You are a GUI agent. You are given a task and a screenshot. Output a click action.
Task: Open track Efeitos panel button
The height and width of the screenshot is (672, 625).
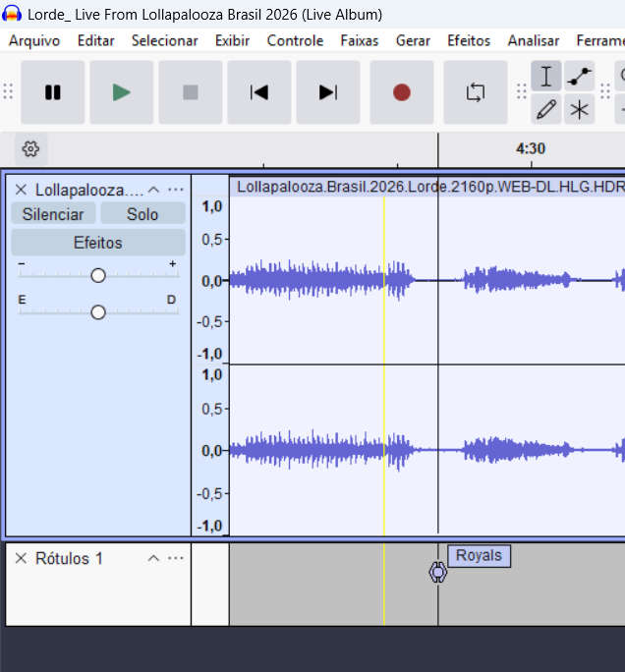[98, 243]
